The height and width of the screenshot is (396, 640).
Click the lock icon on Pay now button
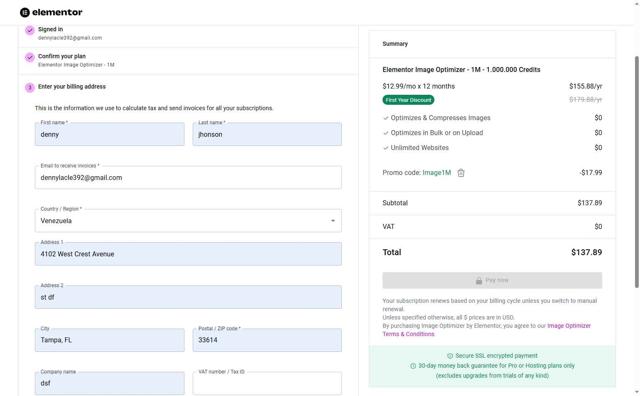[x=479, y=280]
